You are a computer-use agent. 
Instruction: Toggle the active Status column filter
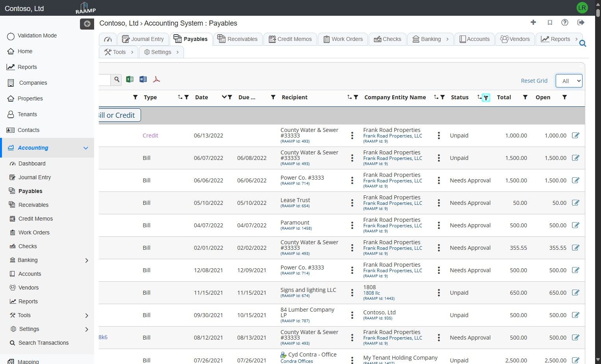click(x=486, y=98)
